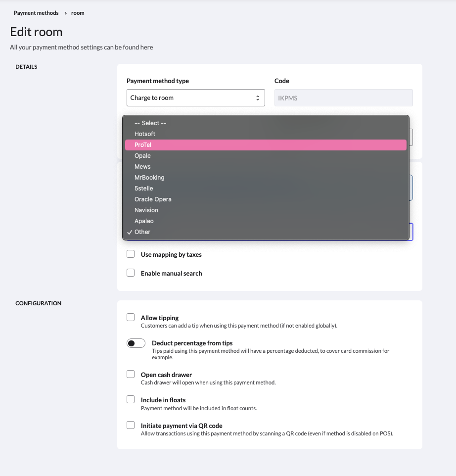
Task: Enable the Open cash drawer checkbox
Action: (131, 375)
